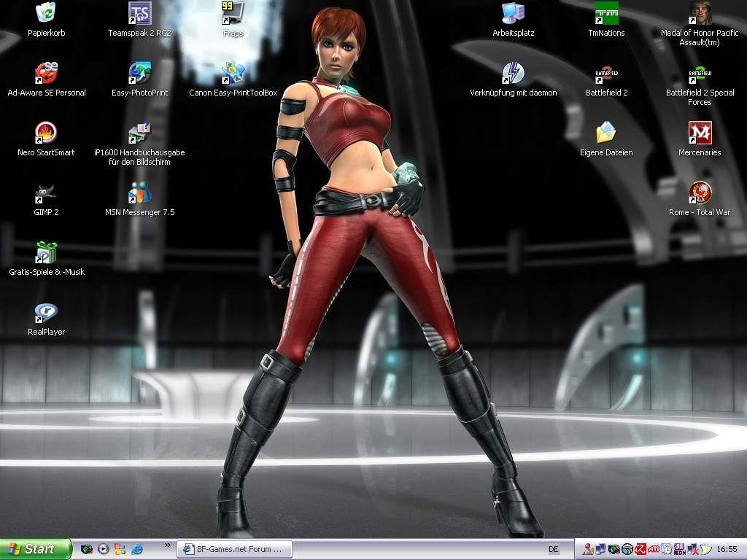Click MSN Messenger tray icon
Viewport: 747px width, 560px height.
tap(588, 549)
